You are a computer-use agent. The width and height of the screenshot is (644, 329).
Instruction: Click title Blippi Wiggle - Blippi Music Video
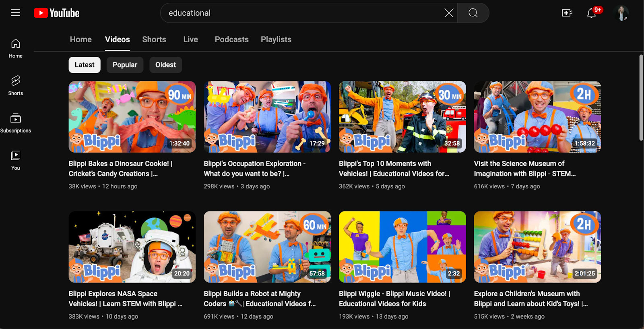pos(394,299)
